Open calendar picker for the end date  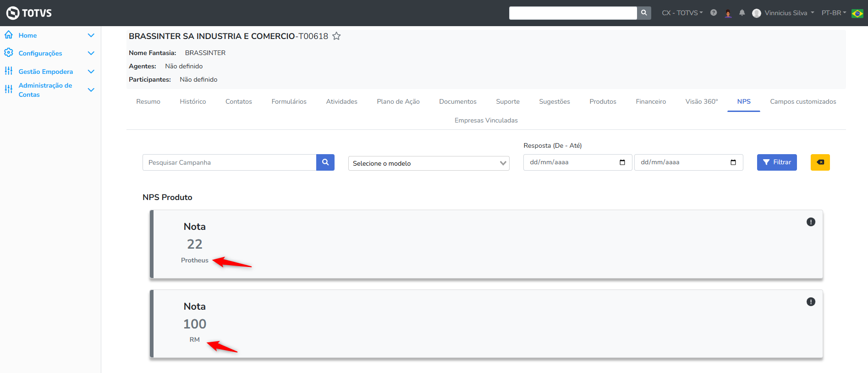click(x=733, y=162)
